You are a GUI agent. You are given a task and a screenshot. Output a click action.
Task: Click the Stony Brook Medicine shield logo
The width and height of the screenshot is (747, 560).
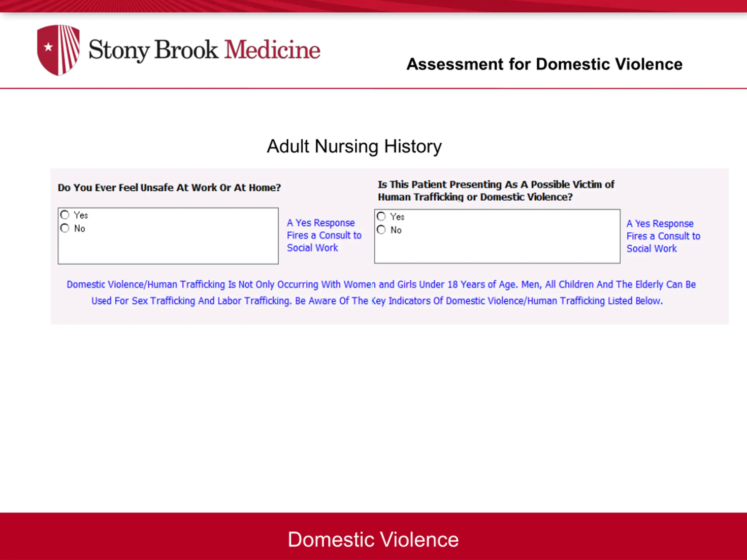pos(58,50)
